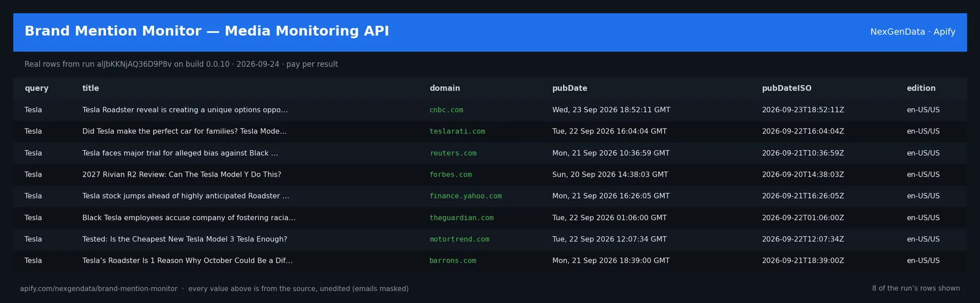Screen dimensions: 980x303
Task: Click the NexGenData · Apify header label
Action: (x=912, y=32)
